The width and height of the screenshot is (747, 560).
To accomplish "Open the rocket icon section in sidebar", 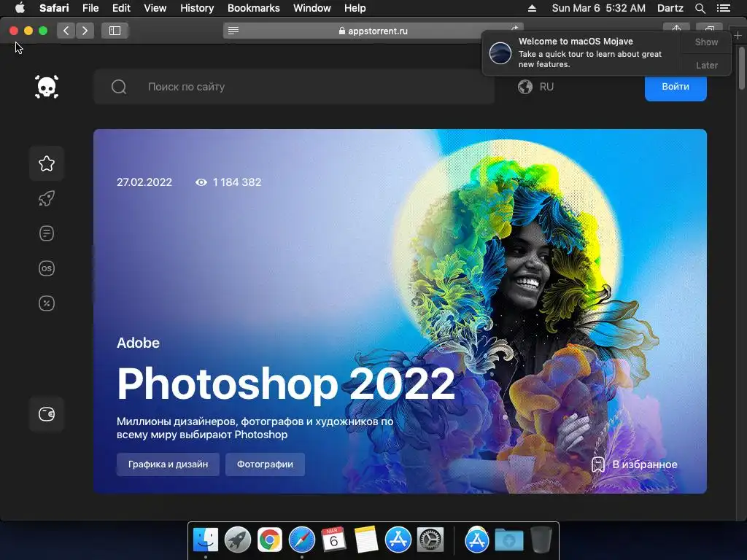I will tap(47, 198).
